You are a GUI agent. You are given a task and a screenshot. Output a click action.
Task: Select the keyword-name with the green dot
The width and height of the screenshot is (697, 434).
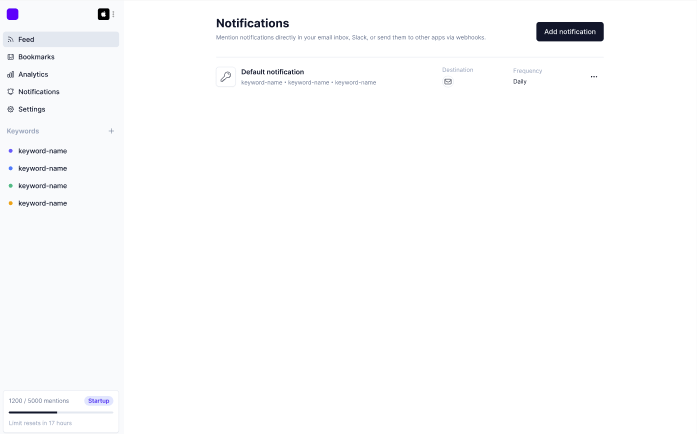coord(42,186)
